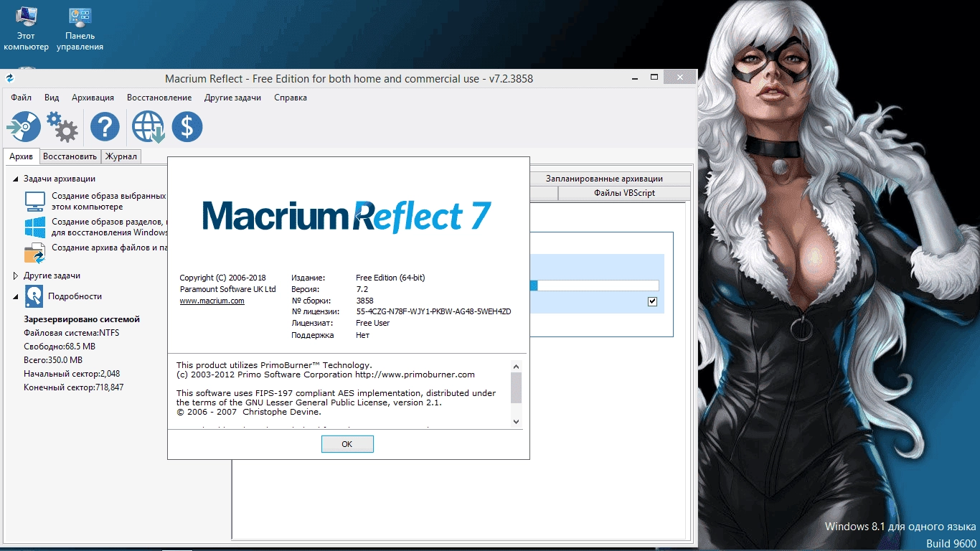Viewport: 980px width, 551px height.
Task: Click the license text scrollbar thumb
Action: tap(516, 387)
